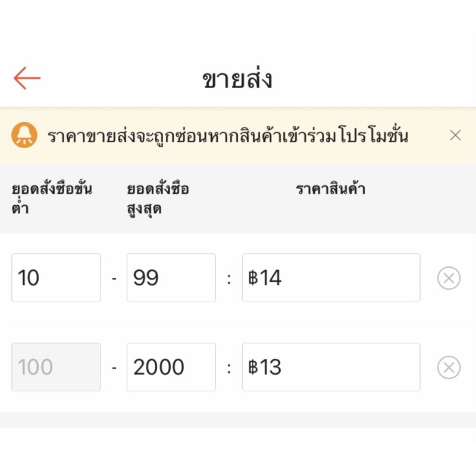Select the maximum order field showing 99

[171, 277]
